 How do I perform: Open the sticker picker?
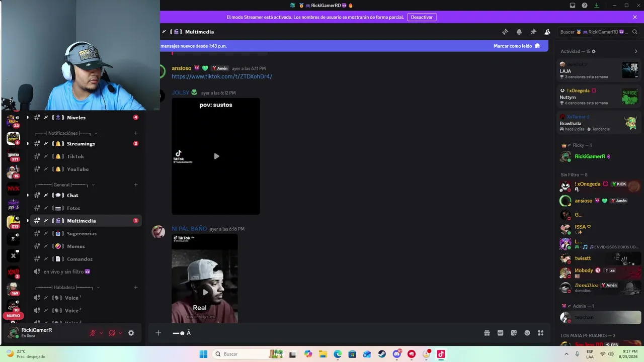coord(514,333)
